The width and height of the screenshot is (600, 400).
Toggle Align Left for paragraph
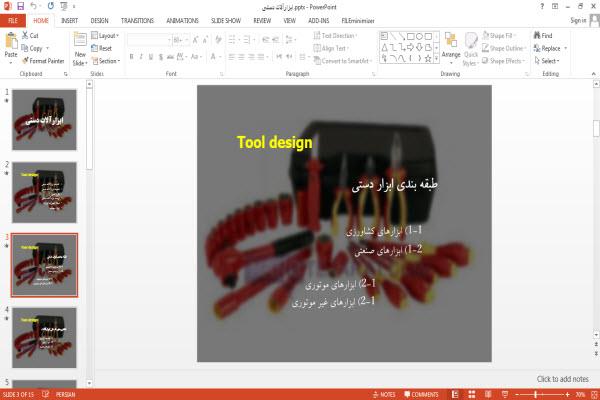(232, 57)
